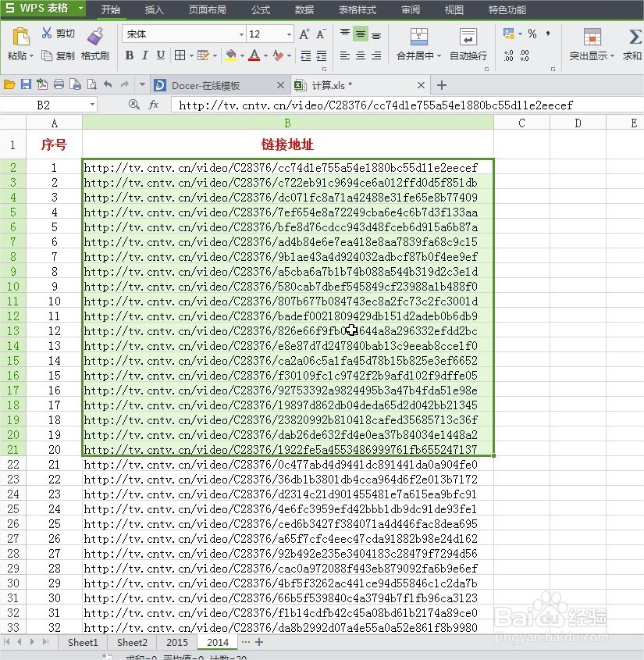Expand the Paste options arrow

click(31, 56)
